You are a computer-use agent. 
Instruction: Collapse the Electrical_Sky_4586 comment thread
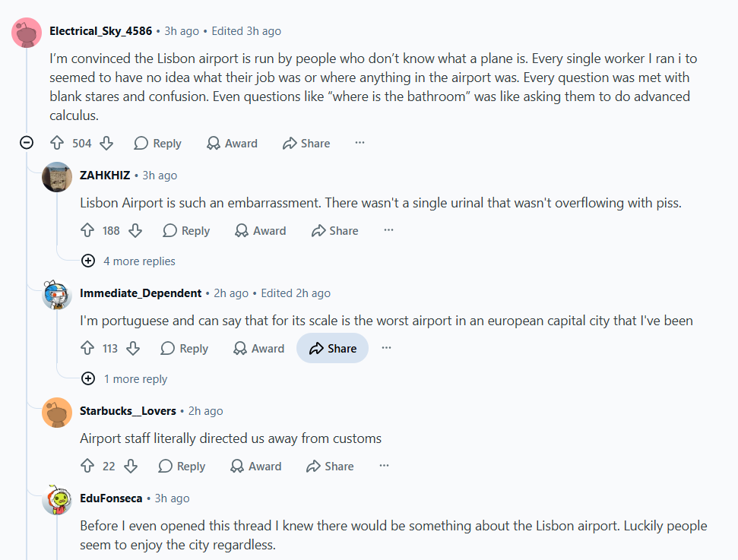[x=27, y=143]
